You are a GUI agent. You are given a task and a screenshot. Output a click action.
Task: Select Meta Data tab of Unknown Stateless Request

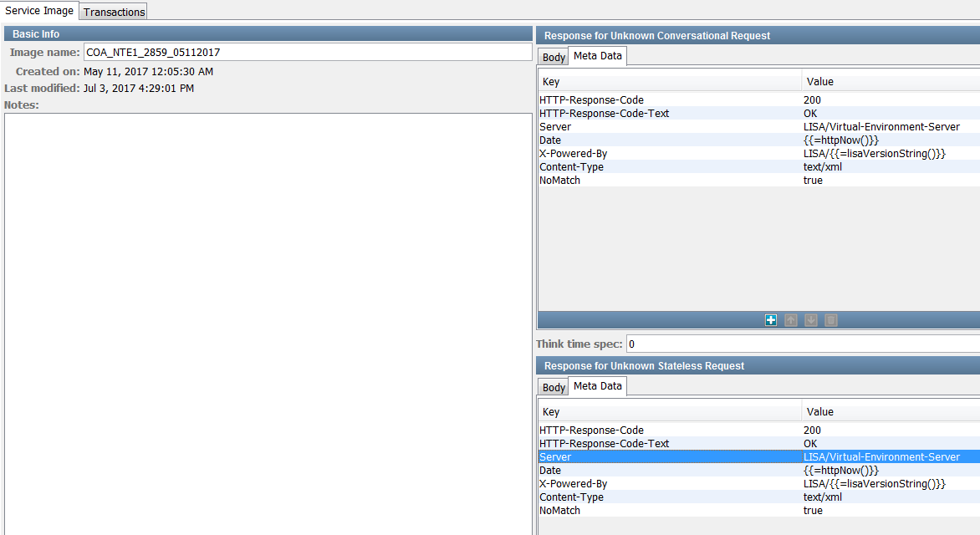(598, 385)
